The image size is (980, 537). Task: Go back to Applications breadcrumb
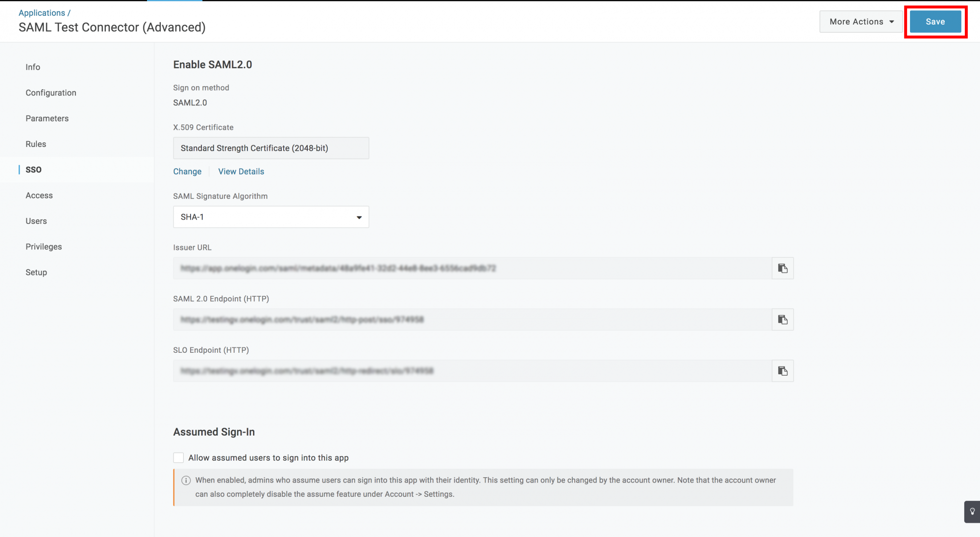[x=42, y=13]
